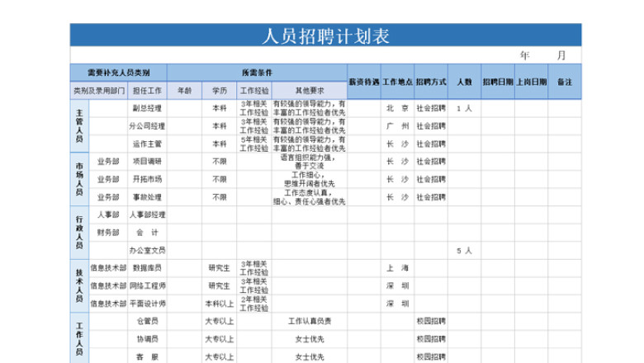Select 信息技术部 in the 数据库员 row
The image size is (644, 363).
click(108, 268)
